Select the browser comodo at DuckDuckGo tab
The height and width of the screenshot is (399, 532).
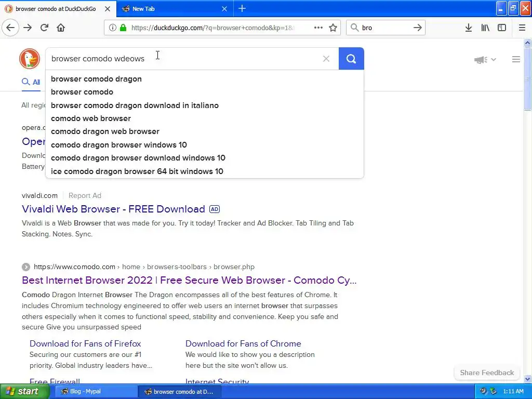click(58, 9)
